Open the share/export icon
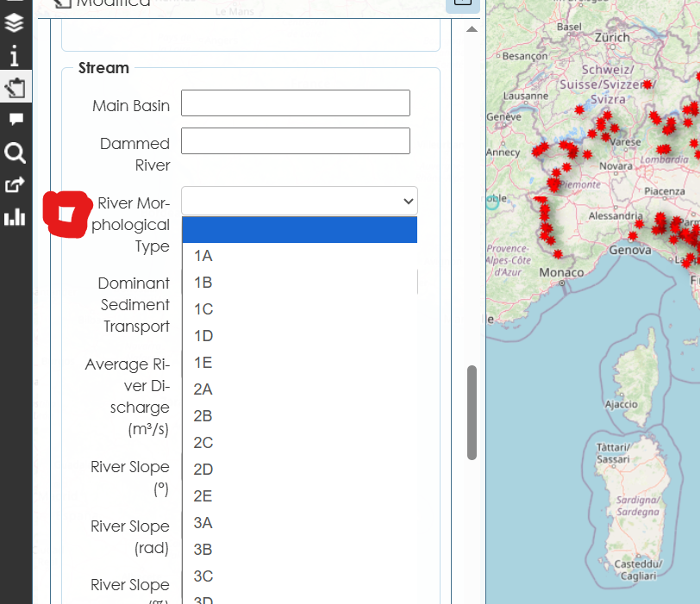 pyautogui.click(x=15, y=184)
